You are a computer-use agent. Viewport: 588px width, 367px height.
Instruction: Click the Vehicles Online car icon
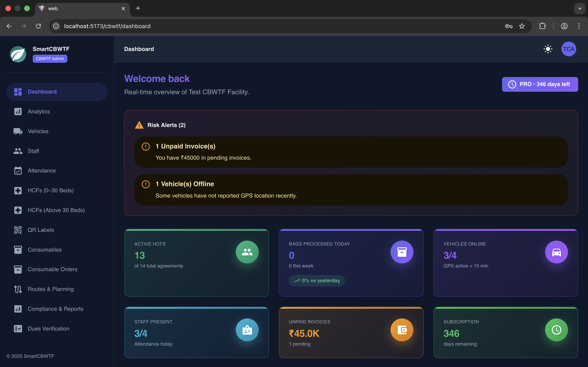pos(556,252)
